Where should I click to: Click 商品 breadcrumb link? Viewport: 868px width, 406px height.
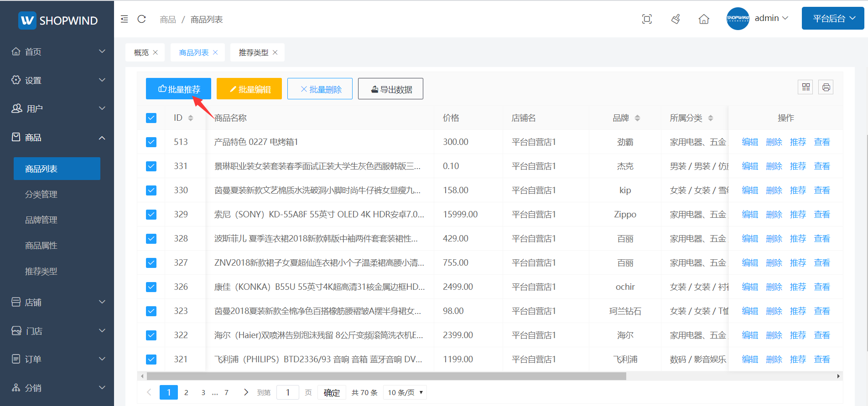click(x=168, y=19)
